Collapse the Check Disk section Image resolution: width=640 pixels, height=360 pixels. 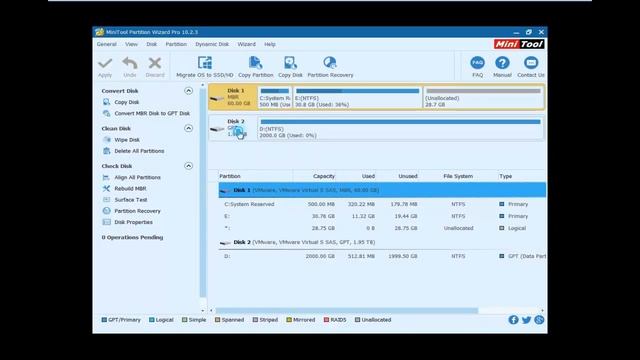188,166
